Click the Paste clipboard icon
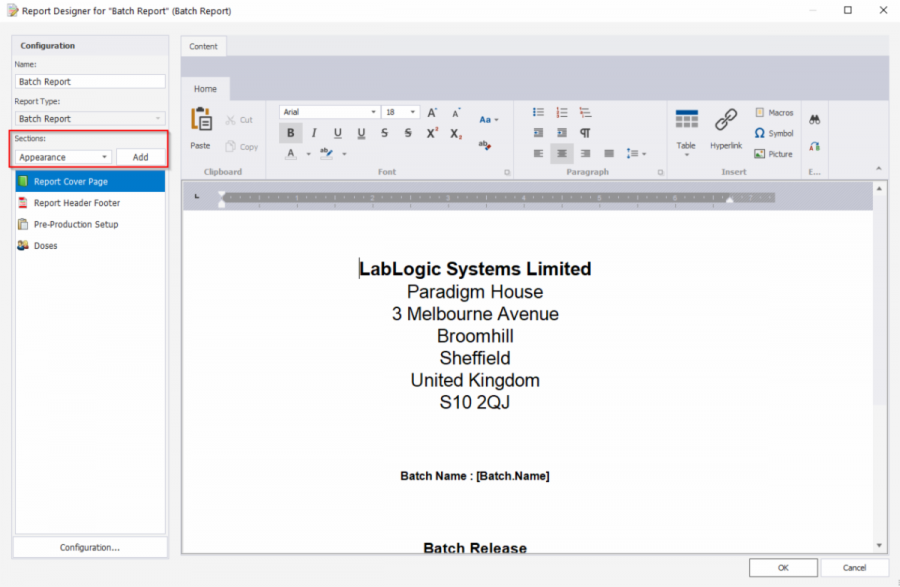Image resolution: width=900 pixels, height=587 pixels. [x=201, y=120]
